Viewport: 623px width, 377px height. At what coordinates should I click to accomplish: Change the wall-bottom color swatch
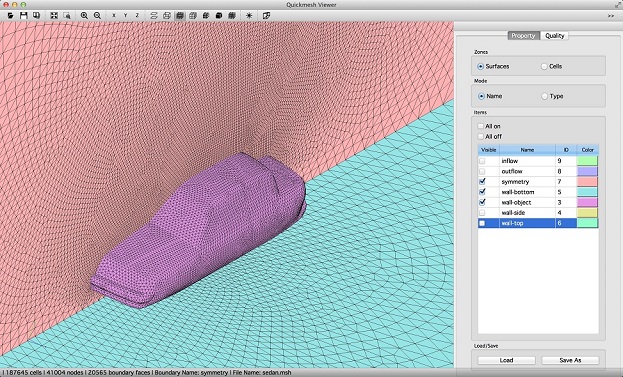(587, 192)
